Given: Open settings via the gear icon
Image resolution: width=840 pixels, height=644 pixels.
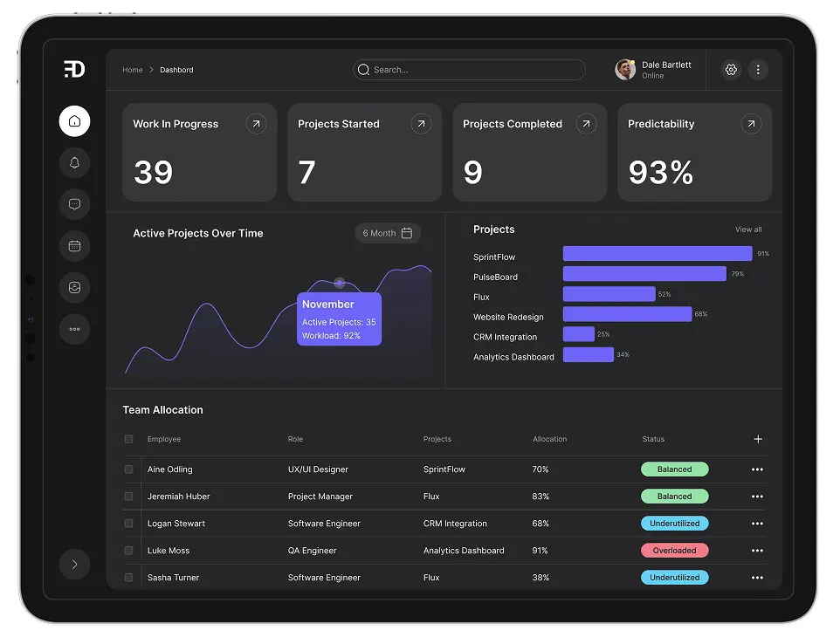Looking at the screenshot, I should point(731,69).
